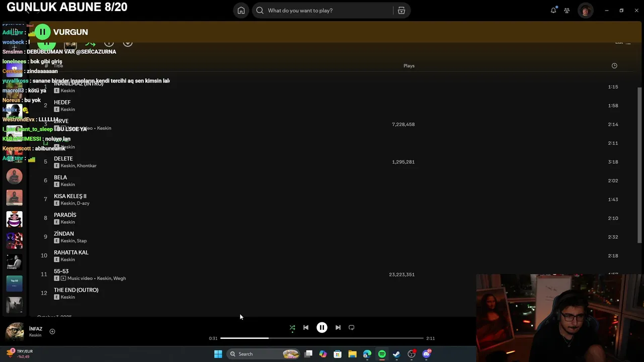This screenshot has height=362, width=644.
Task: Seek in the song progress bar
Action: click(x=322, y=338)
